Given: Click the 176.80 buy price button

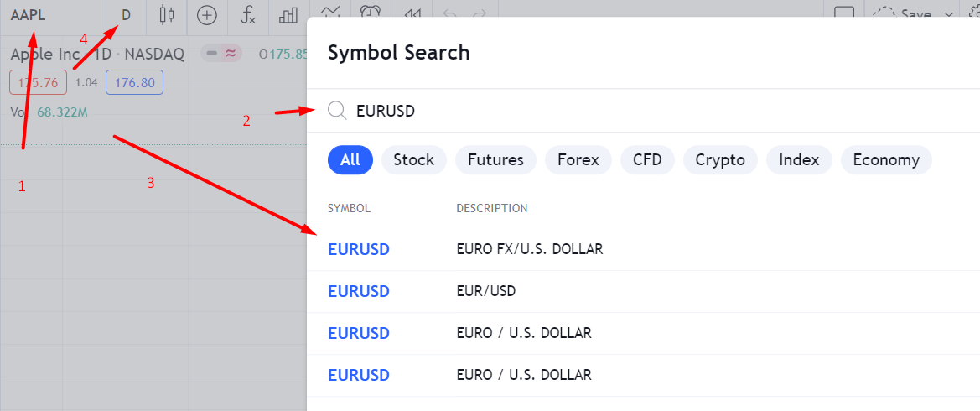Looking at the screenshot, I should [x=134, y=82].
